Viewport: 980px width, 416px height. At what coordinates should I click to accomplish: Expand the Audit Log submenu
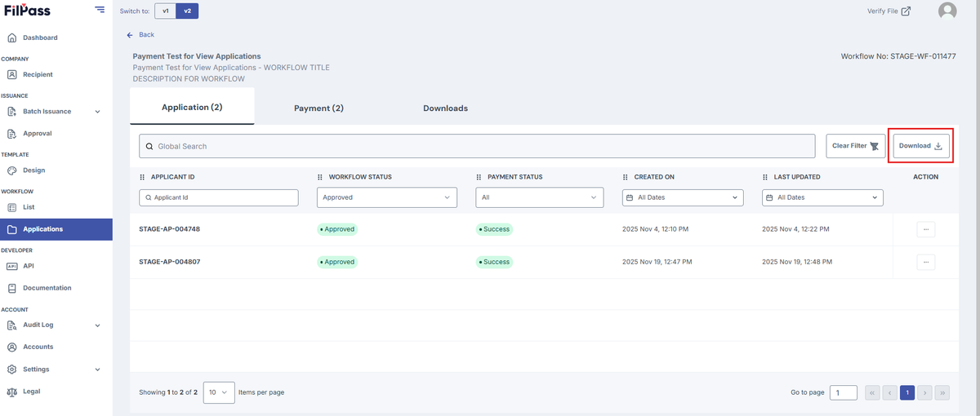[x=98, y=325]
